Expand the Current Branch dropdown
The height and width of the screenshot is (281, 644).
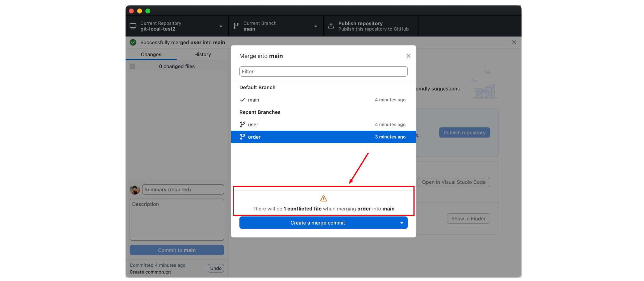click(316, 26)
